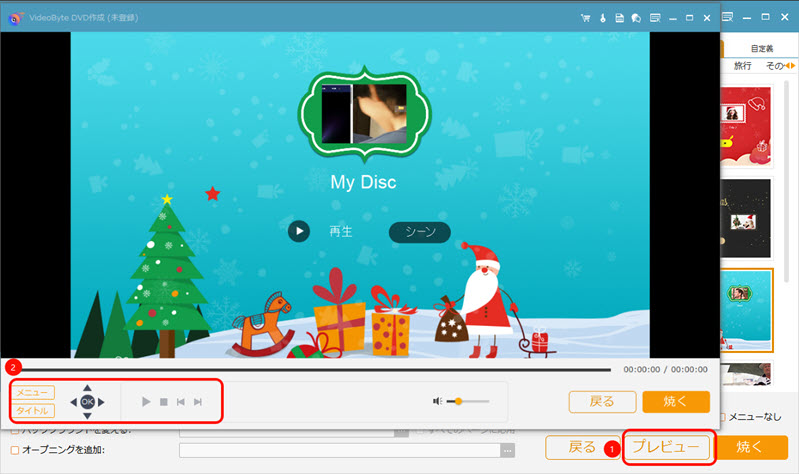Click the OK button on the navigation pad
The height and width of the screenshot is (474, 799).
pyautogui.click(x=87, y=402)
